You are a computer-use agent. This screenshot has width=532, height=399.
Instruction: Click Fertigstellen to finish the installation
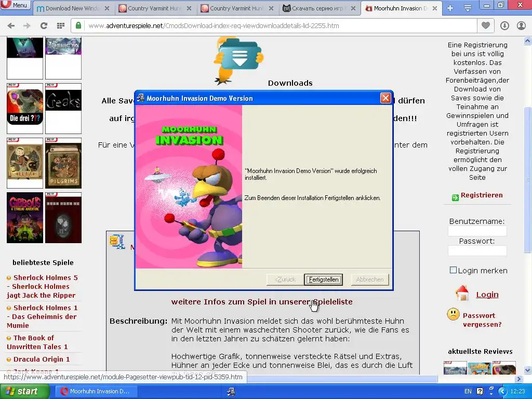323,280
